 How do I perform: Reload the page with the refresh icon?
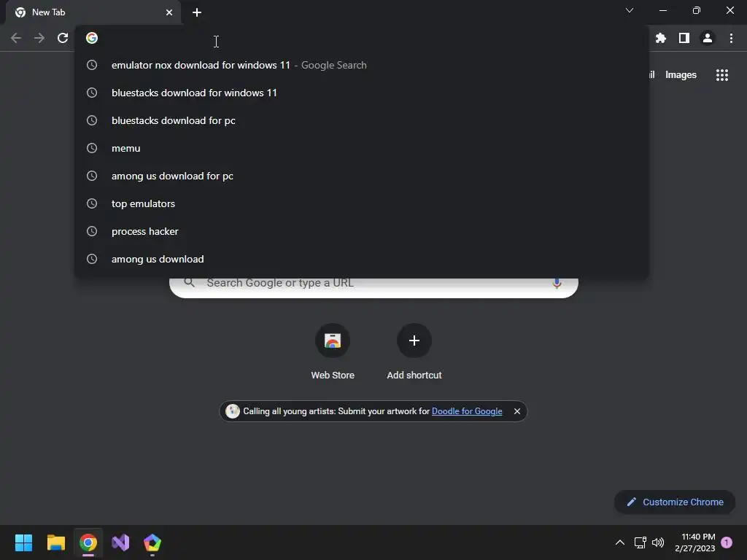coord(63,38)
